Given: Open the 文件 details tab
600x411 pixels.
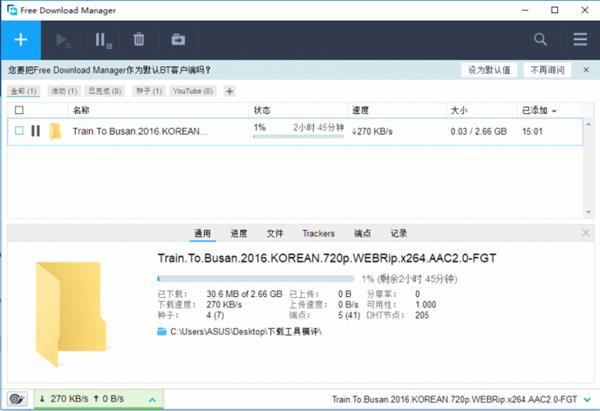Looking at the screenshot, I should [x=275, y=233].
